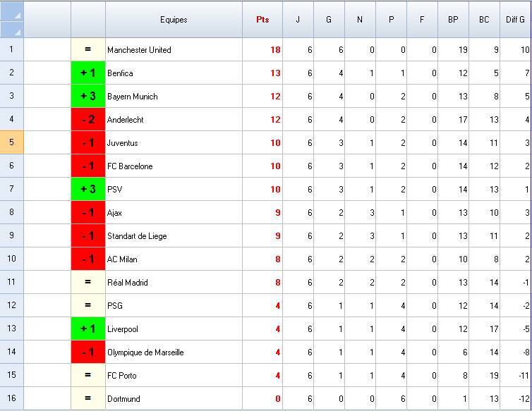Viewport: 532px width, 411px height.
Task: Click Dortmund's 0 points cell
Action: (262, 399)
